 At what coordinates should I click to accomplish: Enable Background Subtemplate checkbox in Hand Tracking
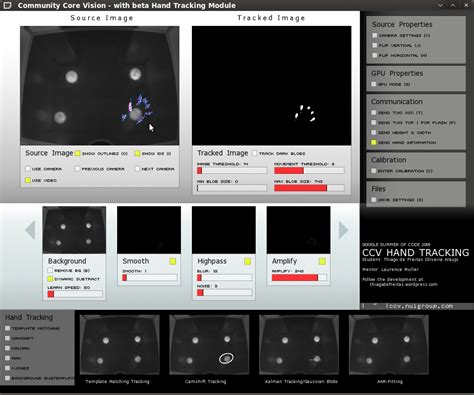(7, 378)
